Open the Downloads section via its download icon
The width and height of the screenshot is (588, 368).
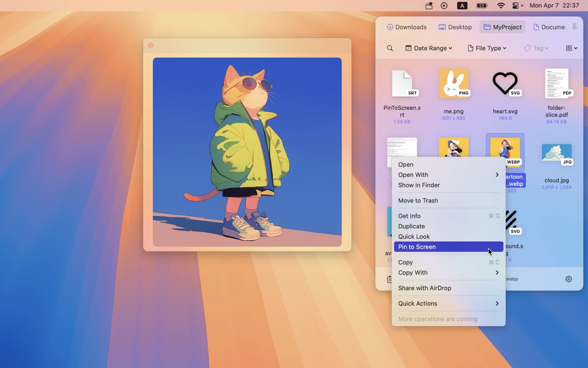(x=390, y=27)
